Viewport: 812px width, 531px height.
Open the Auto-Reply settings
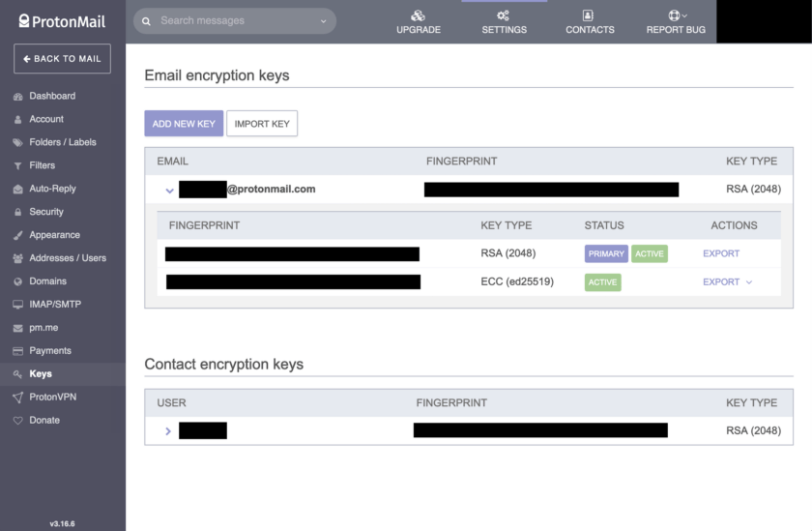tap(52, 189)
